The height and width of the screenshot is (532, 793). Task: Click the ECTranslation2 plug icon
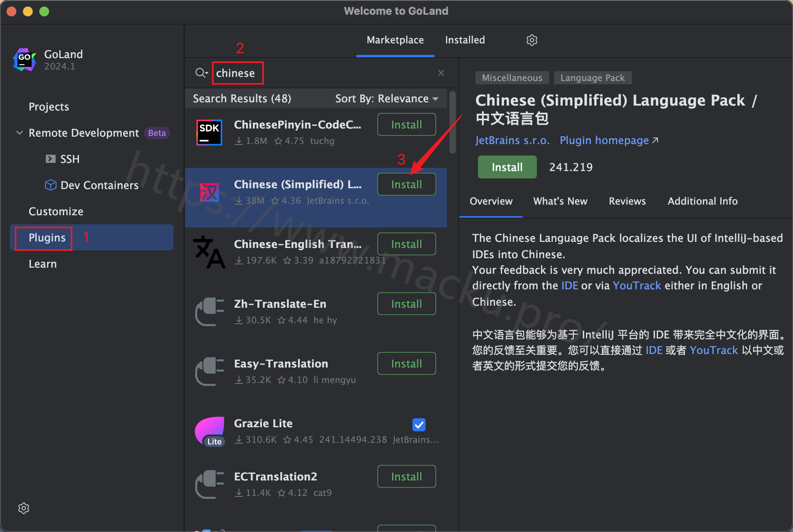(209, 484)
